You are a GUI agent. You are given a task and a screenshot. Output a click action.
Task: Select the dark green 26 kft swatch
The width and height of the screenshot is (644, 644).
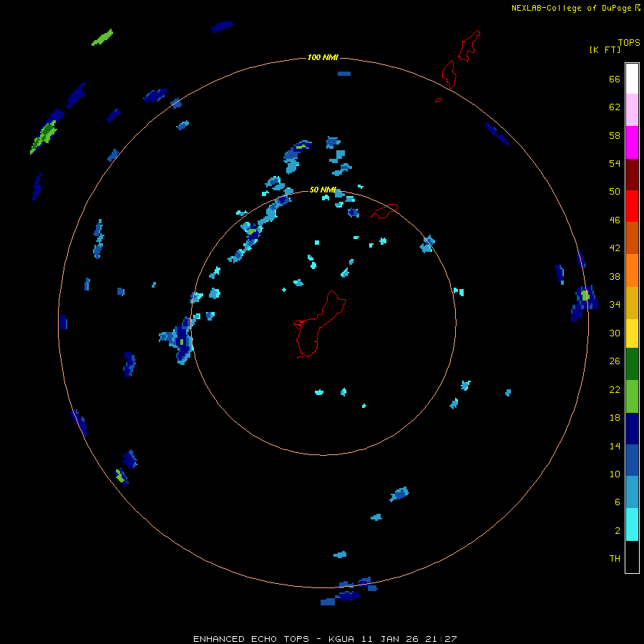tap(632, 364)
